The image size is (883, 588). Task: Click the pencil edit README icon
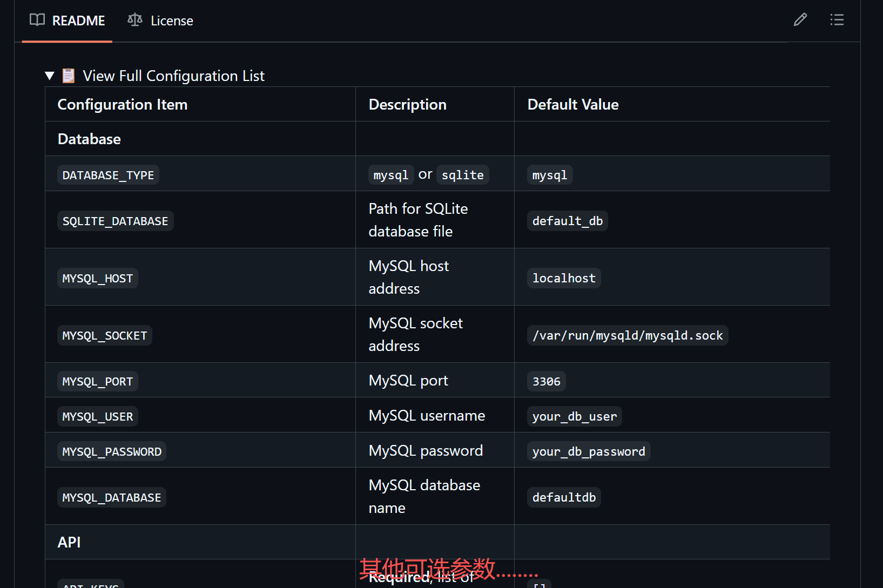tap(800, 20)
